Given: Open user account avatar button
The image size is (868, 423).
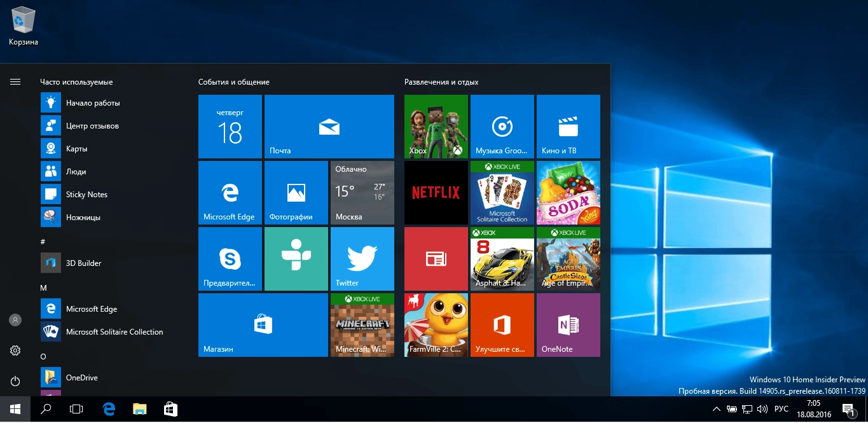Looking at the screenshot, I should [x=15, y=320].
